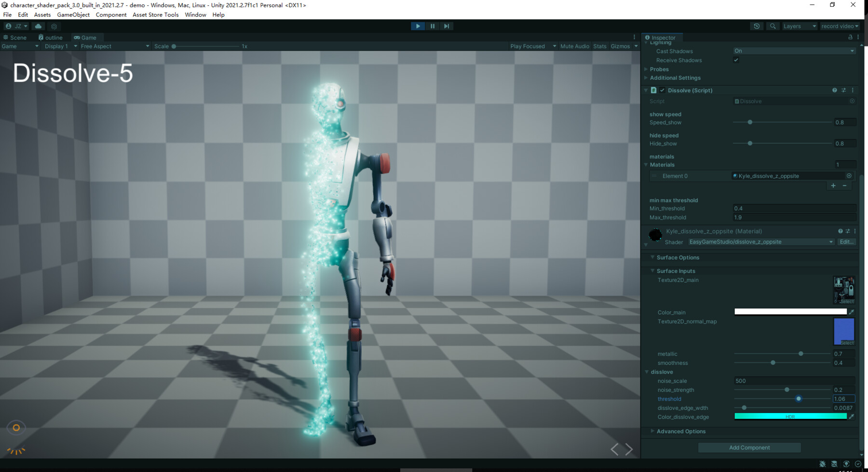Open the GameObject menu

(x=73, y=14)
